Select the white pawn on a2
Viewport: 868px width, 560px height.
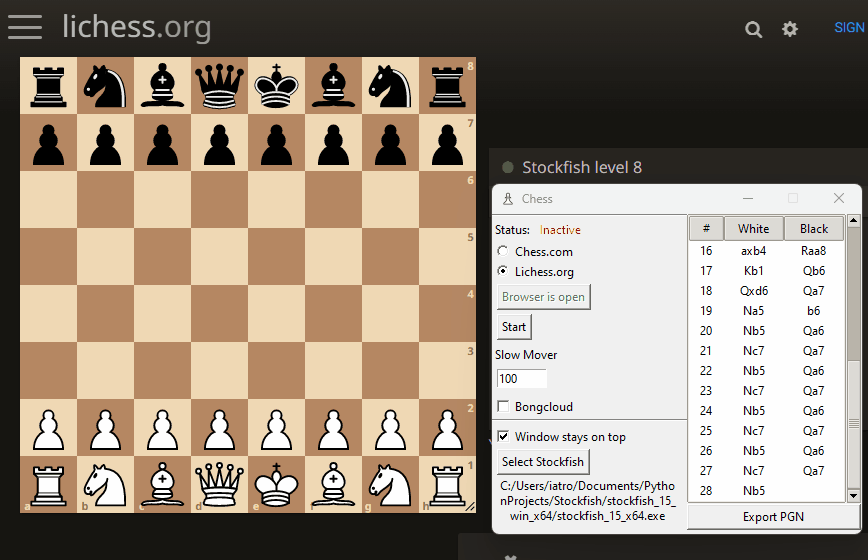49,429
